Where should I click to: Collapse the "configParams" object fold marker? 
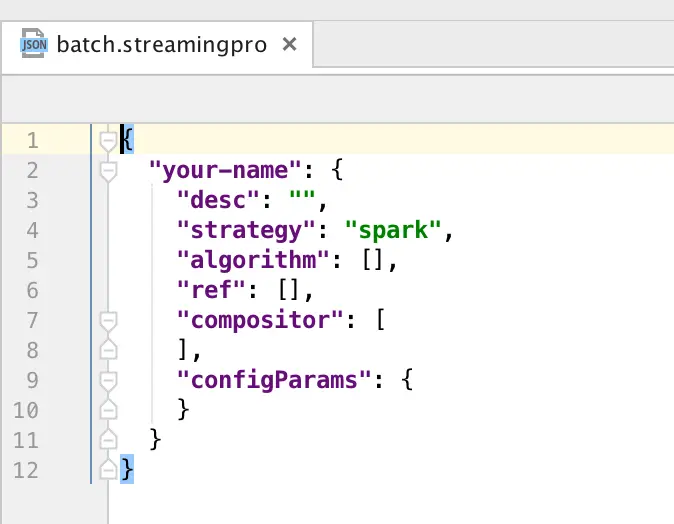[x=108, y=381]
